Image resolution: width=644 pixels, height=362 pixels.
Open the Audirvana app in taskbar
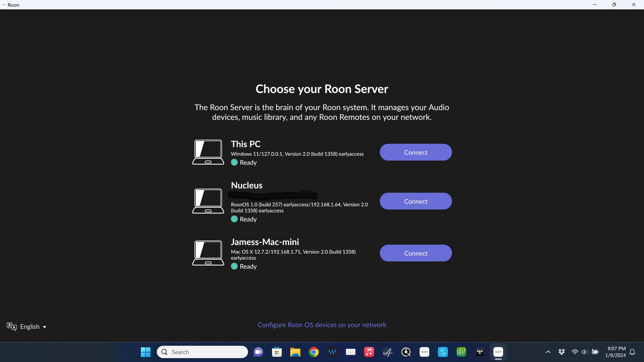387,352
